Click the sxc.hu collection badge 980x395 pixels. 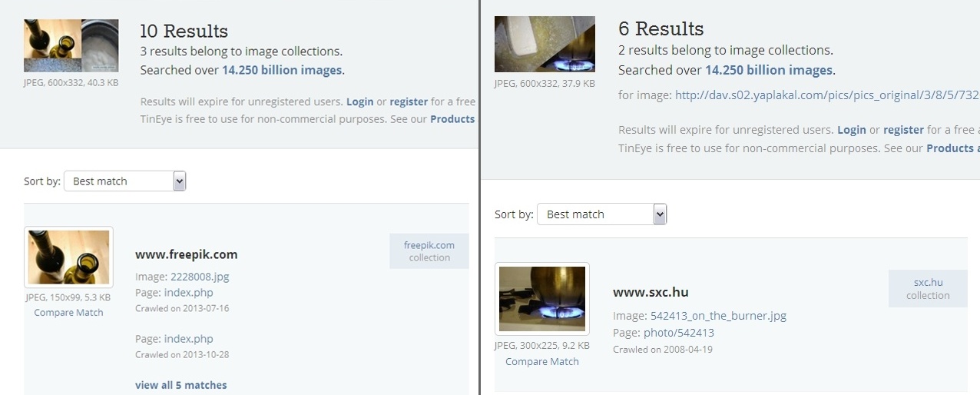928,289
